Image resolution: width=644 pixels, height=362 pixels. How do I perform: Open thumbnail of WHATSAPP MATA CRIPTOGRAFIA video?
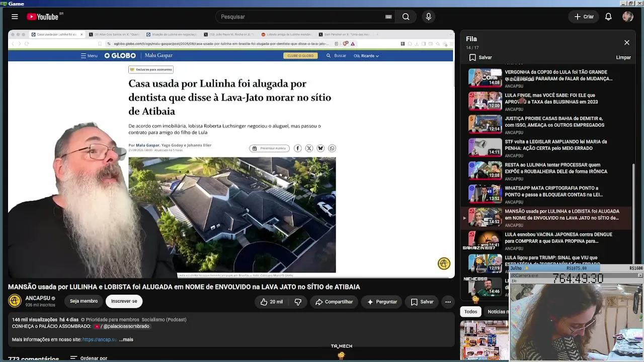(x=485, y=193)
